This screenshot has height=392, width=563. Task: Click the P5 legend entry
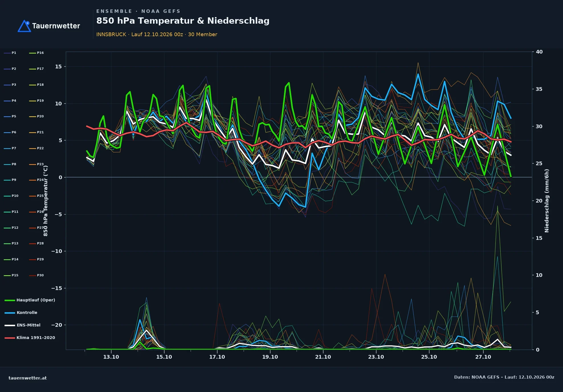click(10, 116)
